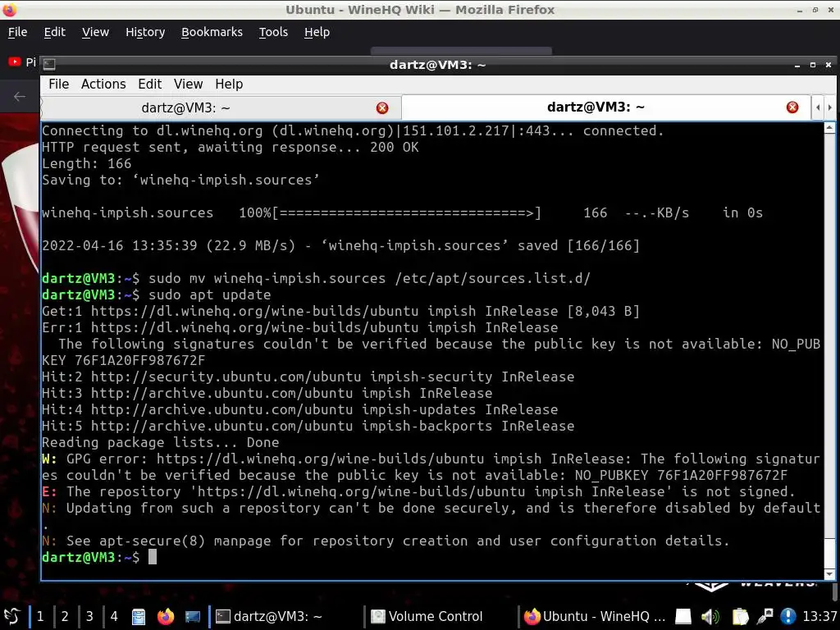Open the terminal Help menu
Image resolution: width=840 pixels, height=630 pixels.
(x=229, y=84)
